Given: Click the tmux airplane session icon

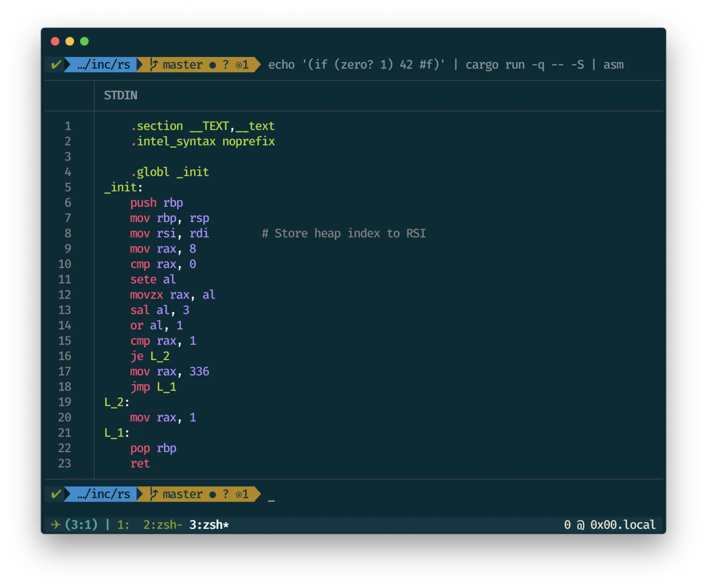Looking at the screenshot, I should pos(56,524).
